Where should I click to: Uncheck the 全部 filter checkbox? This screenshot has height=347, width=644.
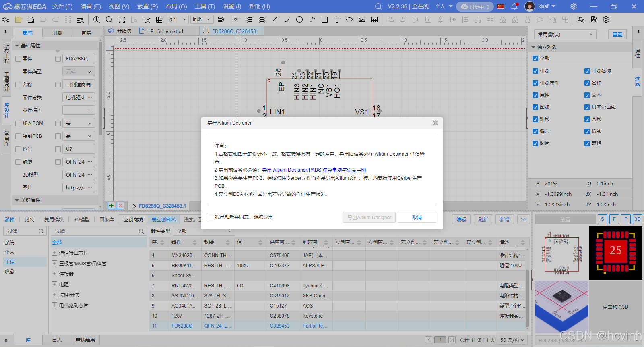[535, 58]
